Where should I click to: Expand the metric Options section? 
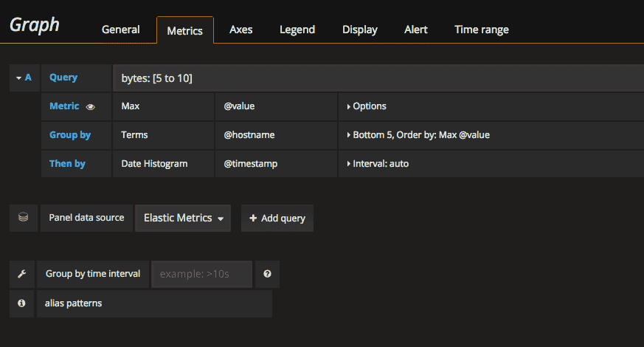pyautogui.click(x=367, y=106)
